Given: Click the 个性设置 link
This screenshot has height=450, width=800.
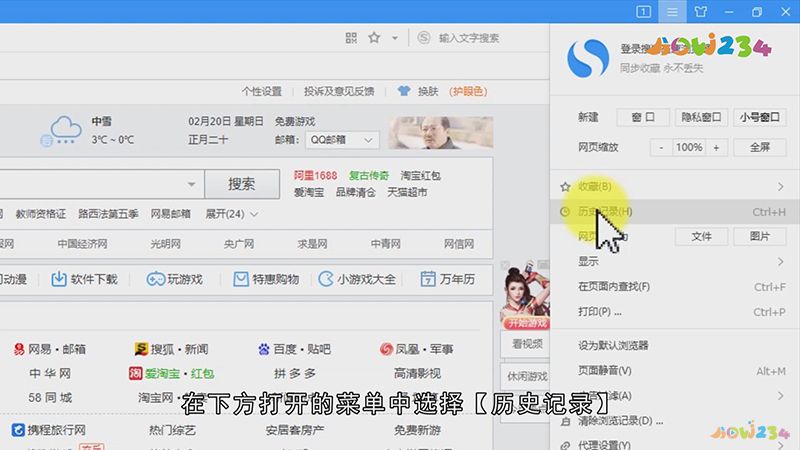Looking at the screenshot, I should click(261, 91).
